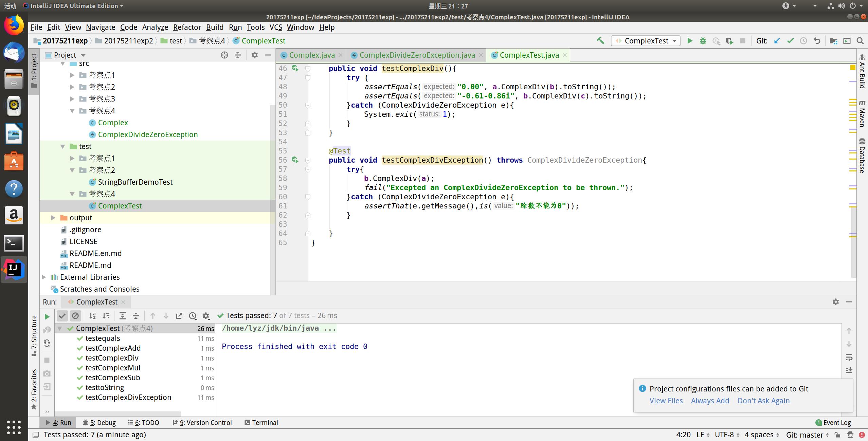The width and height of the screenshot is (868, 441).
Task: Click the Git commit checkmark icon
Action: pos(790,41)
